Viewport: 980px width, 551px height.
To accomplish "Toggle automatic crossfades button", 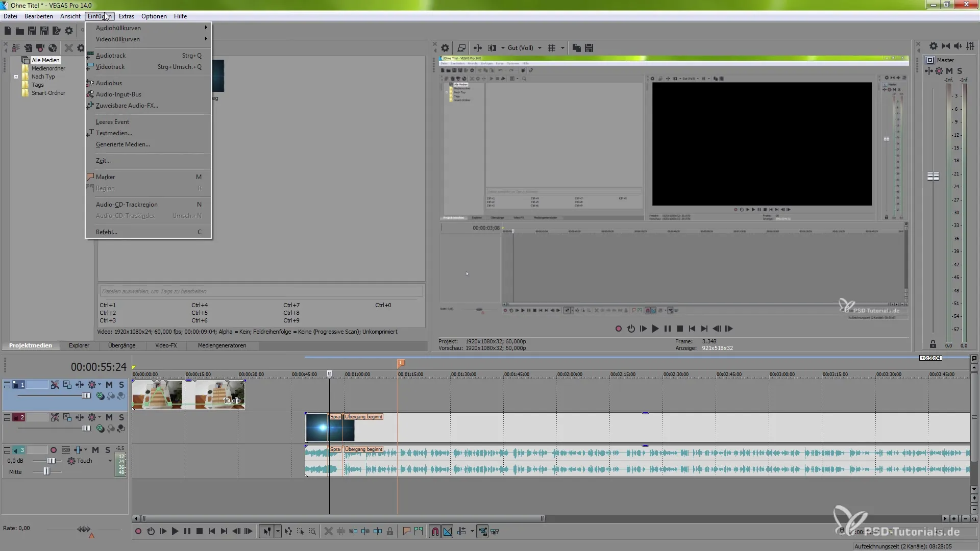I will pyautogui.click(x=448, y=532).
